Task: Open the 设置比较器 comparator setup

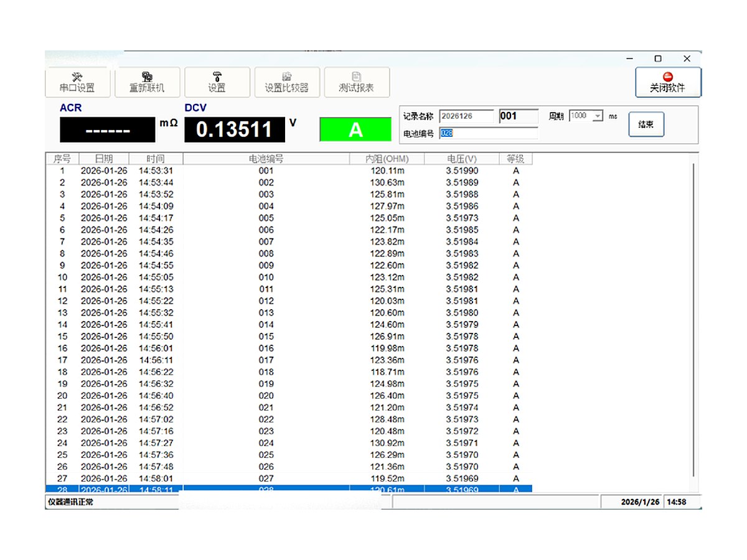Action: (x=287, y=82)
